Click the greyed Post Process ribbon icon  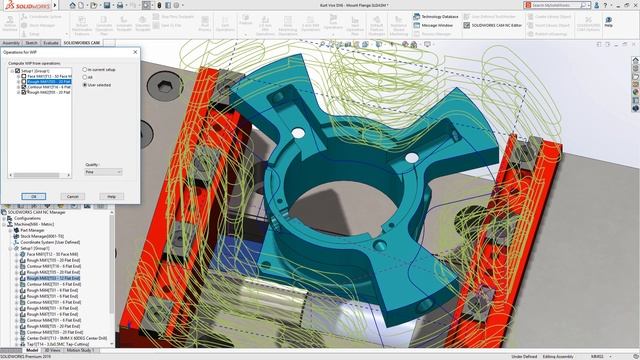pyautogui.click(x=205, y=23)
